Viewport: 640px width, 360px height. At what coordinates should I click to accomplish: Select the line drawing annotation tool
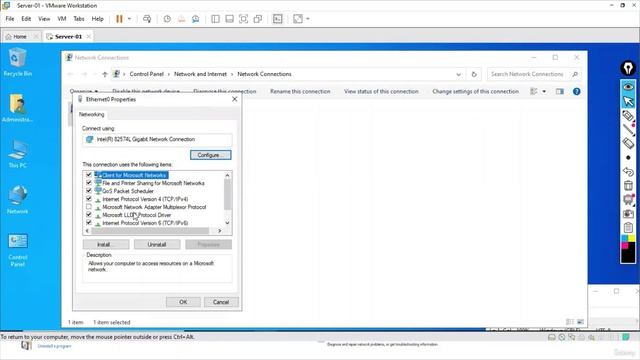(628, 130)
